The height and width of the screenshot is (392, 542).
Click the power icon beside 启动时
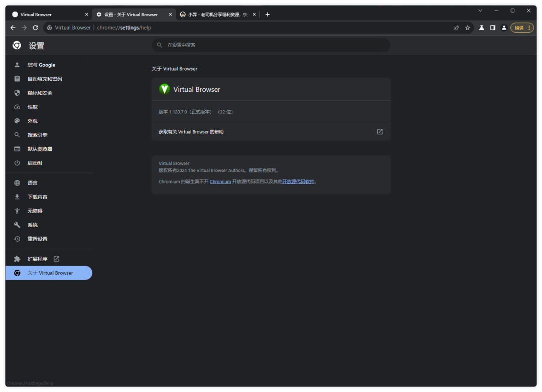coord(17,163)
